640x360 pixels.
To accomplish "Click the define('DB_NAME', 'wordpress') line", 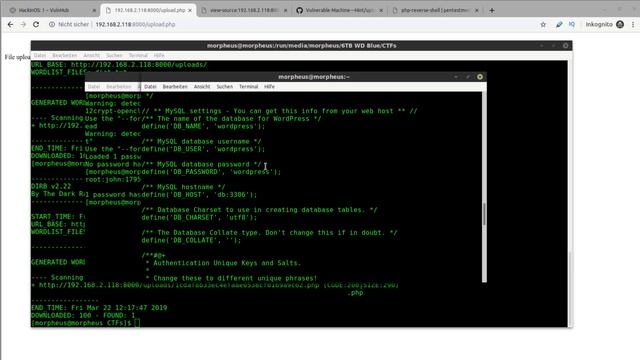I will (x=203, y=127).
